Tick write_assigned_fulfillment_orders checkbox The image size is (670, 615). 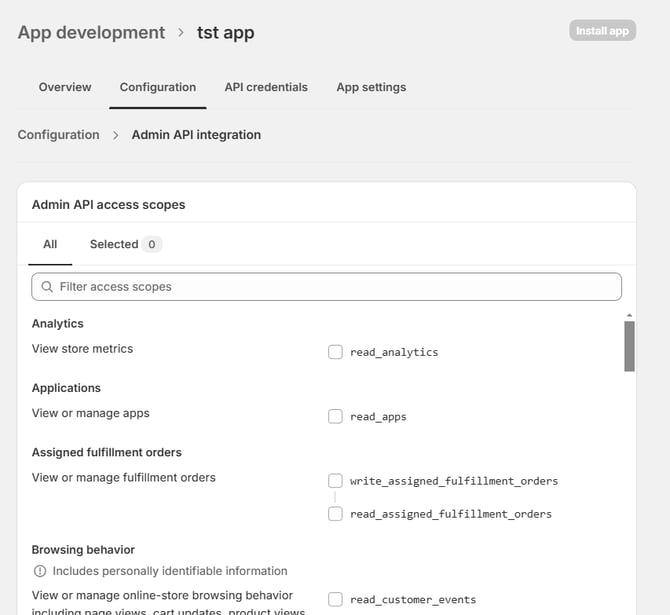(336, 481)
